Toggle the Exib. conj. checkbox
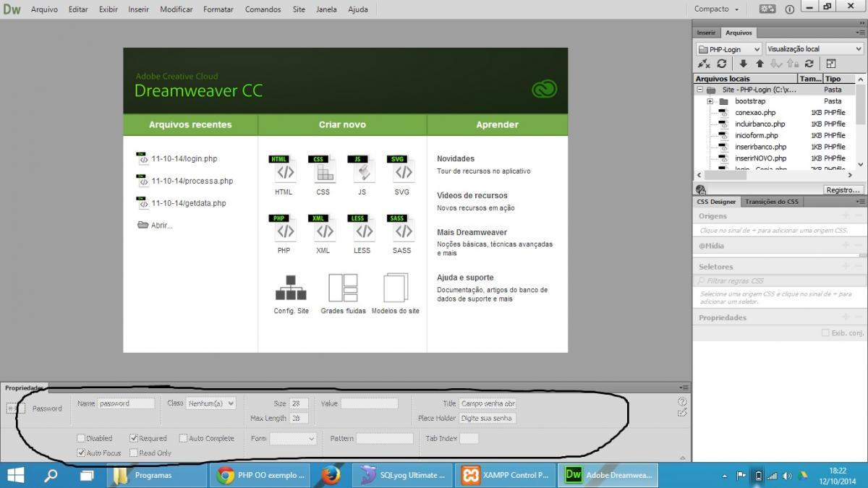This screenshot has height=488, width=868. (x=825, y=333)
